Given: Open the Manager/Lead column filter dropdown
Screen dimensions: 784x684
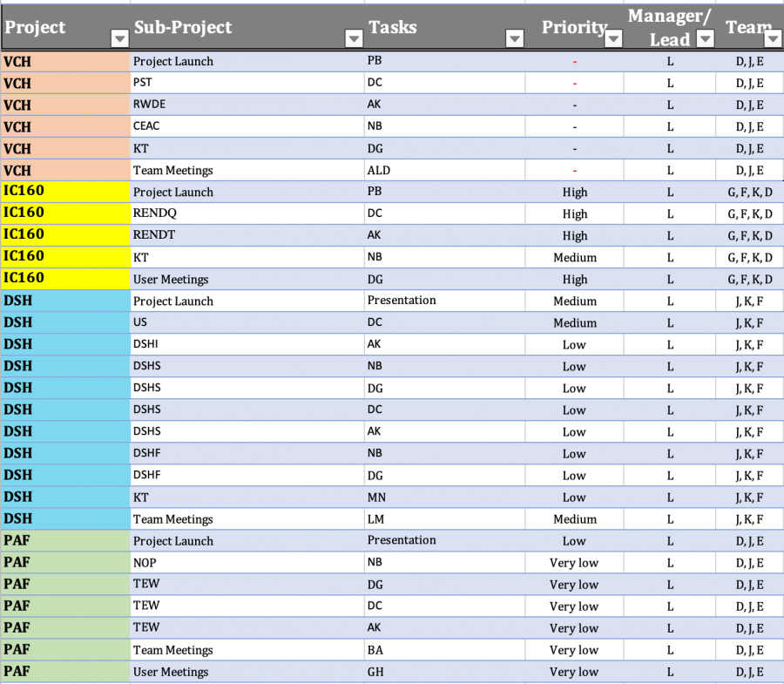Looking at the screenshot, I should 705,38.
